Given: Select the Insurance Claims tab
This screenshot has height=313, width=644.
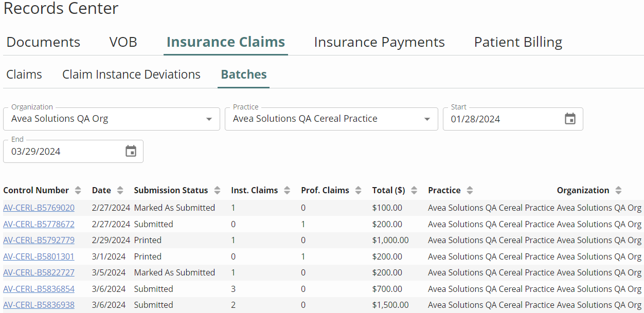Looking at the screenshot, I should 226,42.
